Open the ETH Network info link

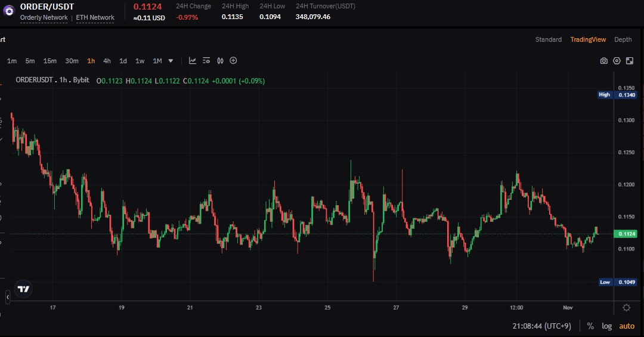[x=95, y=18]
